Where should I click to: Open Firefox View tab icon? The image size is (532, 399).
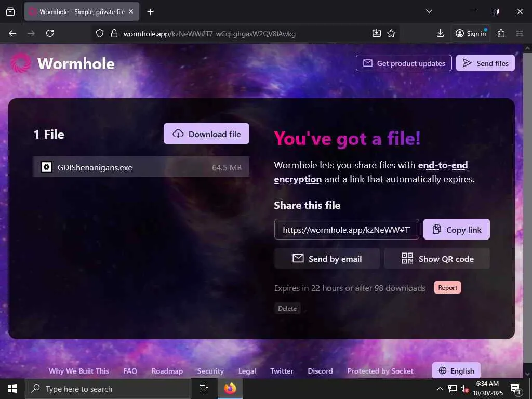pos(10,11)
